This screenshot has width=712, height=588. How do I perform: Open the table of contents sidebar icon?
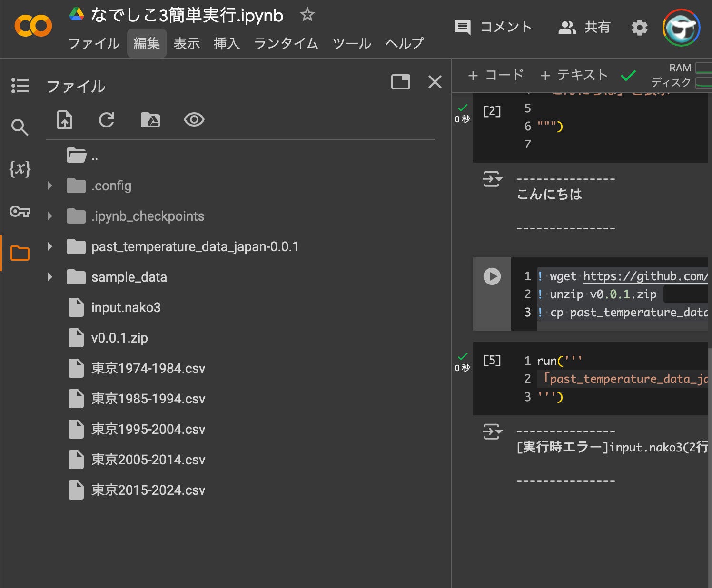click(20, 86)
